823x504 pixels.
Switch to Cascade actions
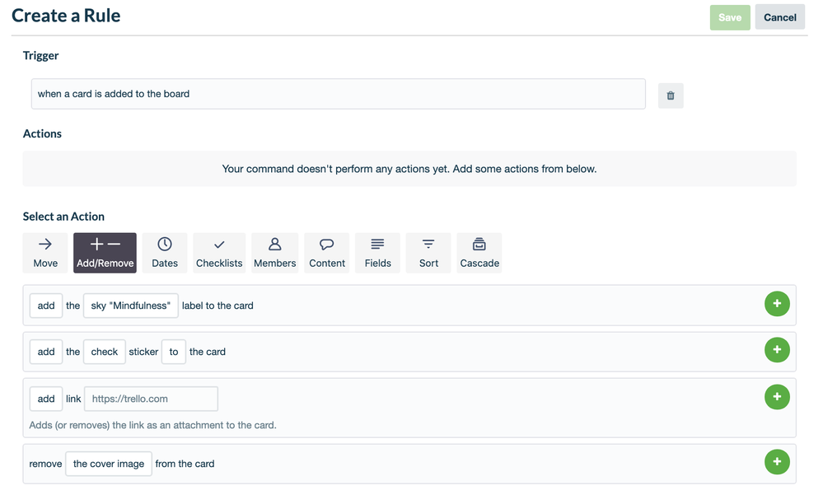(x=479, y=253)
